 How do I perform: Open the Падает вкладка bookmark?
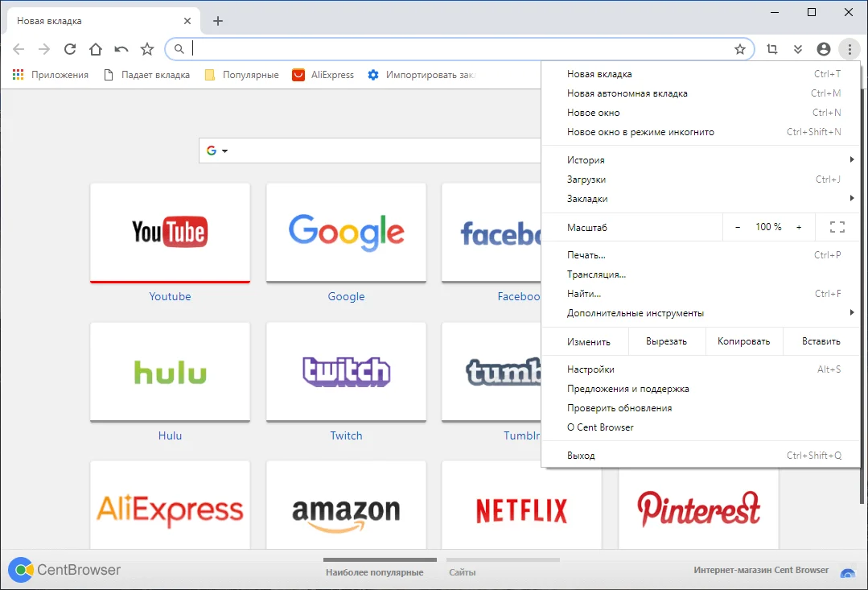tap(146, 75)
